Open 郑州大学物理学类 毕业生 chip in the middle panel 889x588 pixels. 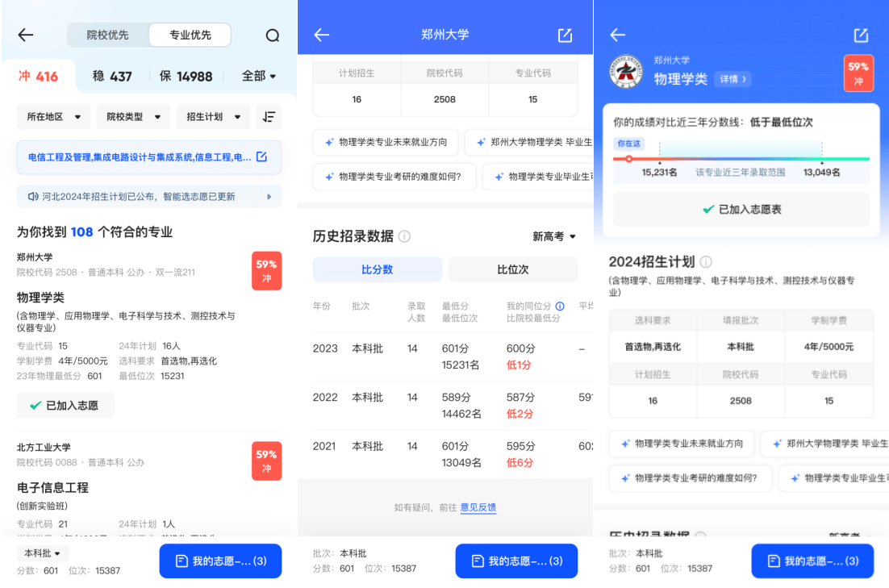point(529,142)
